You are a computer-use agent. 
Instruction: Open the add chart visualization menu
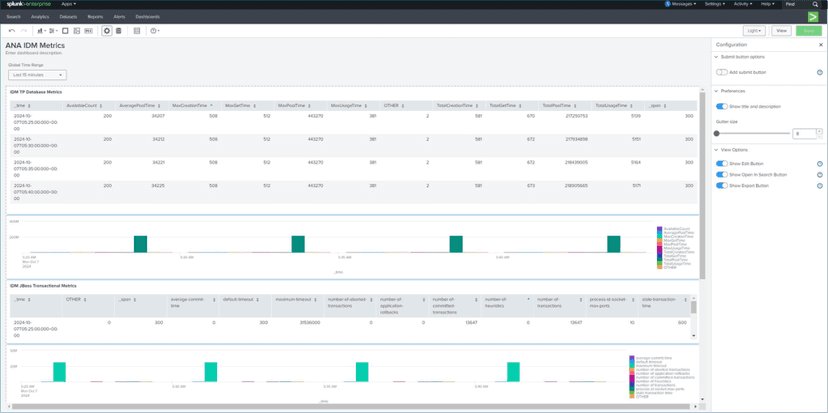tap(42, 31)
